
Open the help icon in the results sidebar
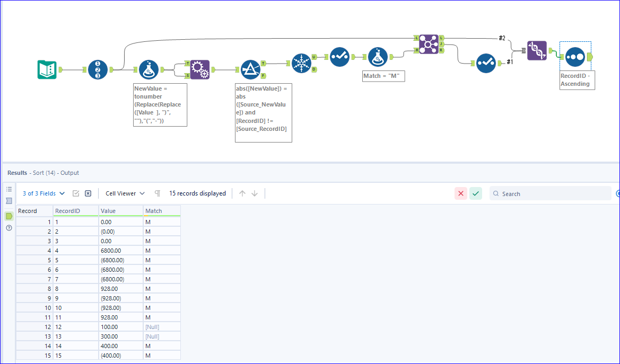[x=8, y=229]
